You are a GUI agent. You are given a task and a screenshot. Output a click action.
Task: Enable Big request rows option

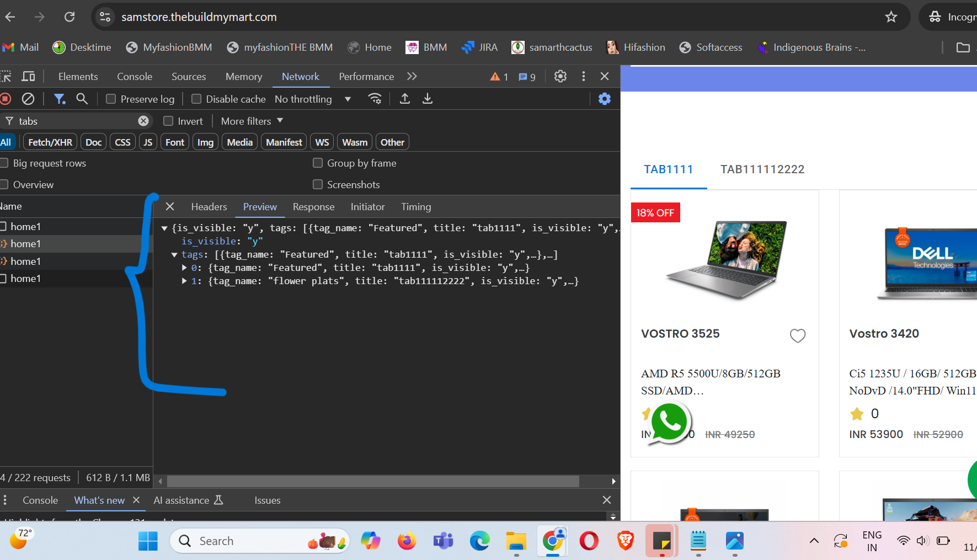pyautogui.click(x=4, y=163)
